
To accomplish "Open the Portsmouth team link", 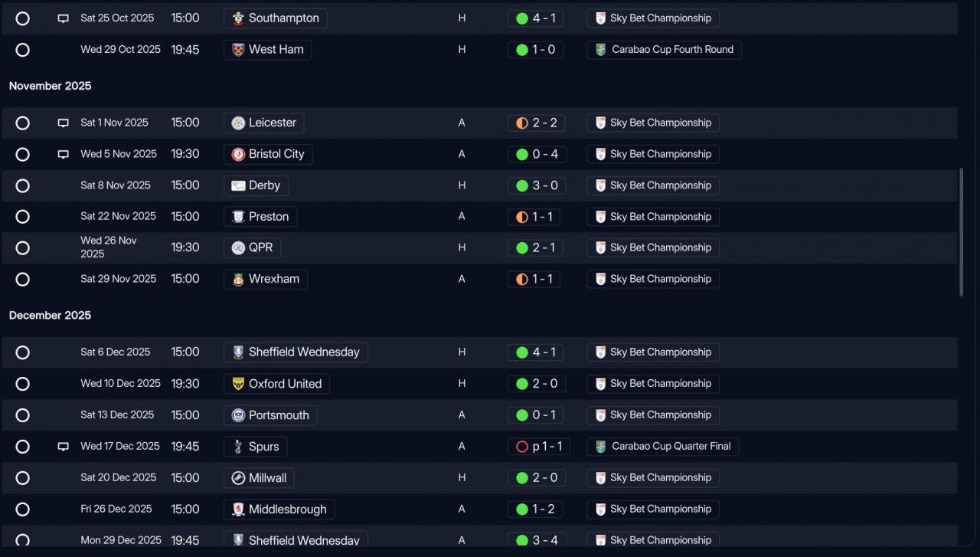I will pos(270,415).
